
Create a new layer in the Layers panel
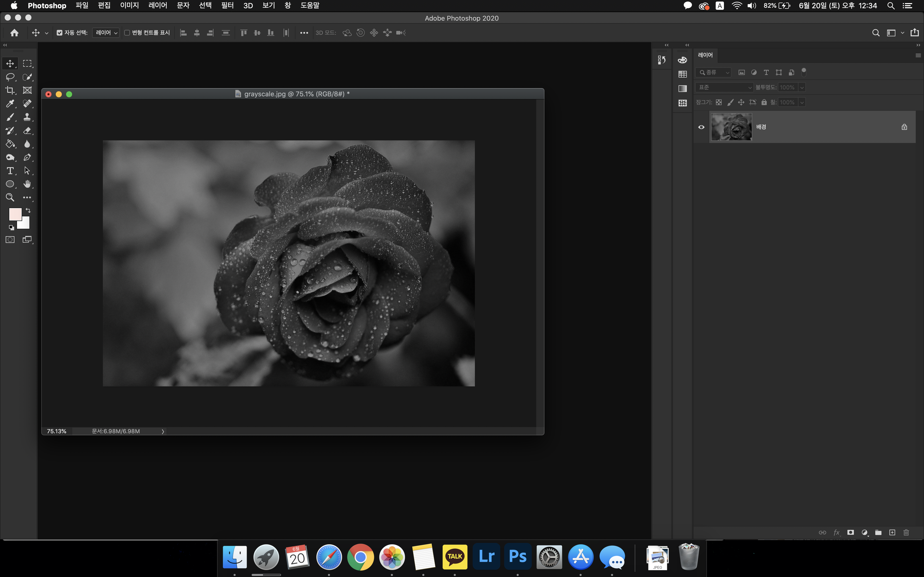[892, 532]
